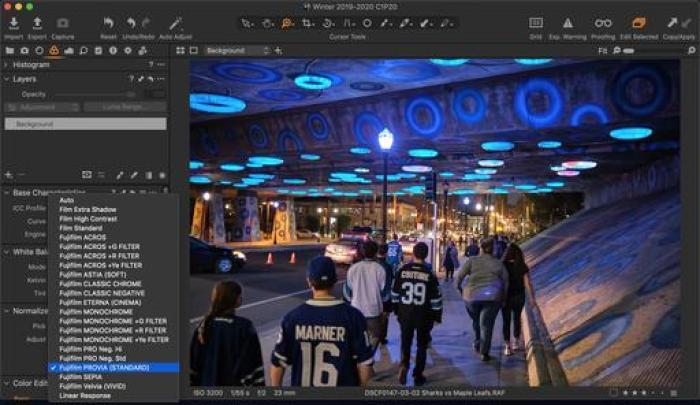Collapse the Layers panel
The width and height of the screenshot is (700, 405).
[x=6, y=79]
